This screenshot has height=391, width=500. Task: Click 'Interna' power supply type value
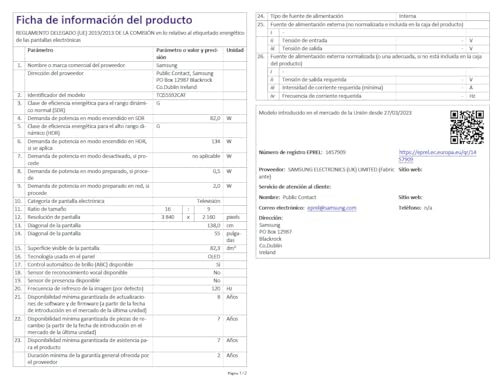coord(407,16)
